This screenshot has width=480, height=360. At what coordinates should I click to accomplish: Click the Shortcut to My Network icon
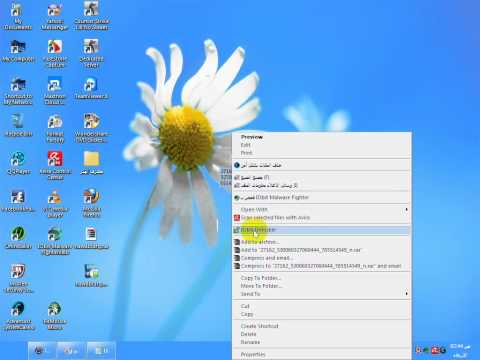18,91
